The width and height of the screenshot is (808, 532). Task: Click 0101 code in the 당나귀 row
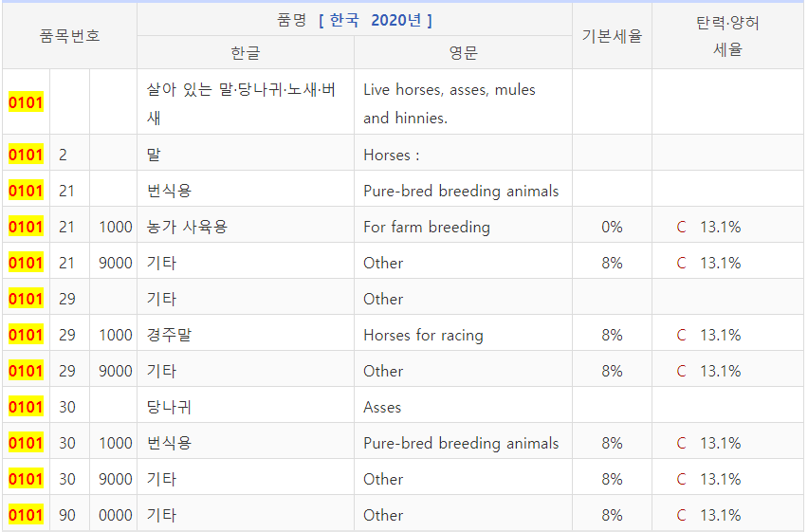[26, 407]
